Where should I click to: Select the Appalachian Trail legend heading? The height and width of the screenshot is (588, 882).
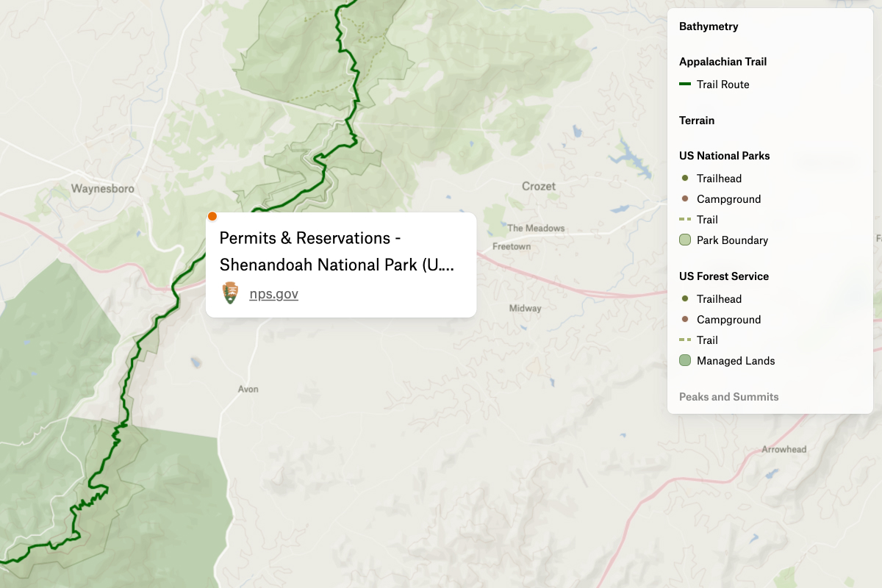point(723,62)
